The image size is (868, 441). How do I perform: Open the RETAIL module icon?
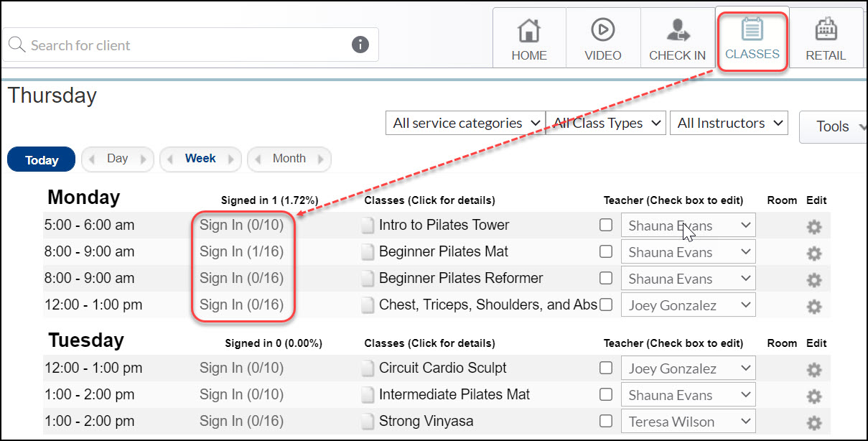[826, 37]
